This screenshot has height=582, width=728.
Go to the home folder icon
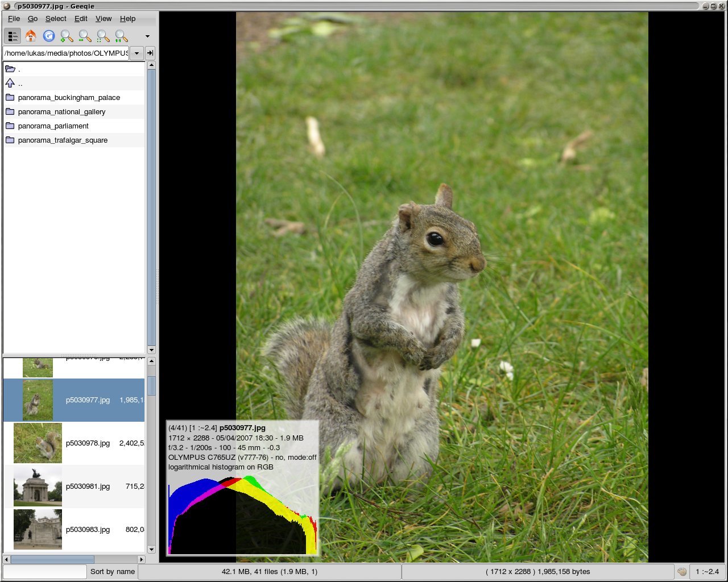pos(31,36)
